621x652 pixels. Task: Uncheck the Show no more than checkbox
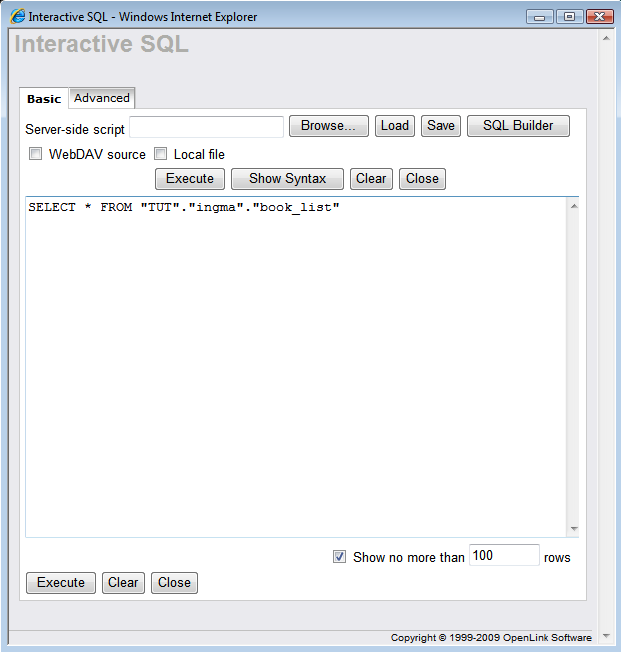pos(340,557)
